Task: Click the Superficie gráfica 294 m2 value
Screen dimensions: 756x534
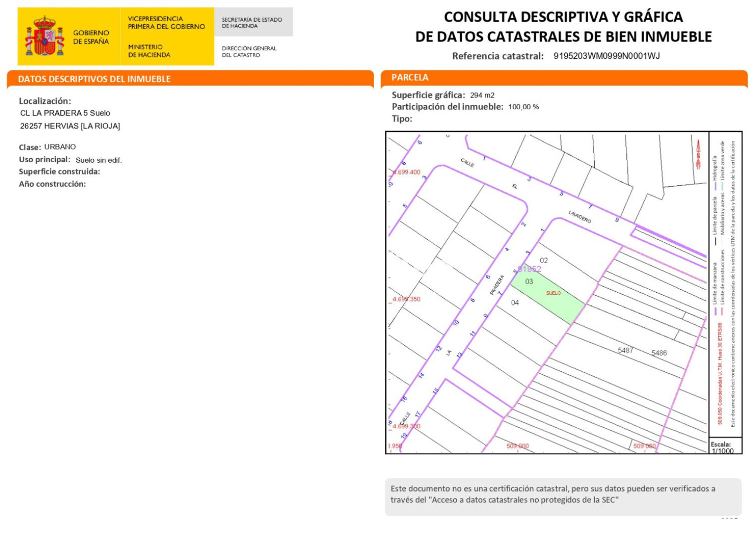Action: coord(482,95)
